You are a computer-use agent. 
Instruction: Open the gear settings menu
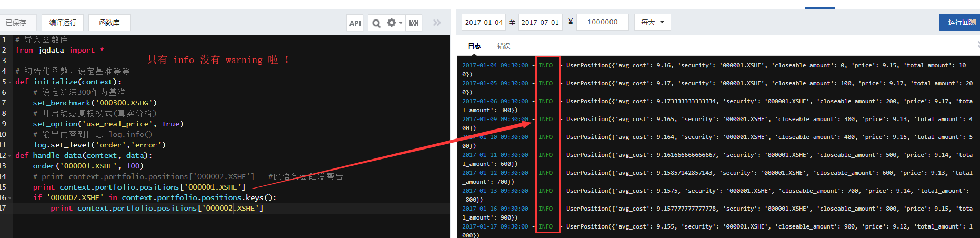point(394,23)
